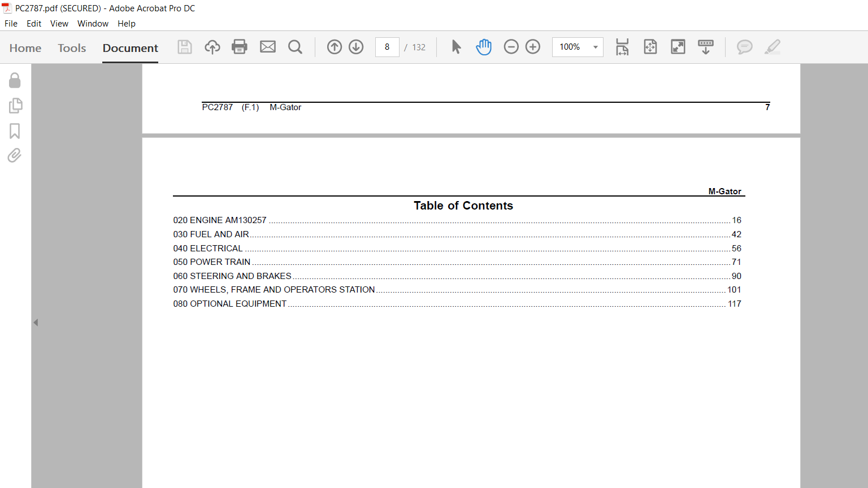Click page number 16 in contents
Screen dimensions: 868x488
click(737, 220)
